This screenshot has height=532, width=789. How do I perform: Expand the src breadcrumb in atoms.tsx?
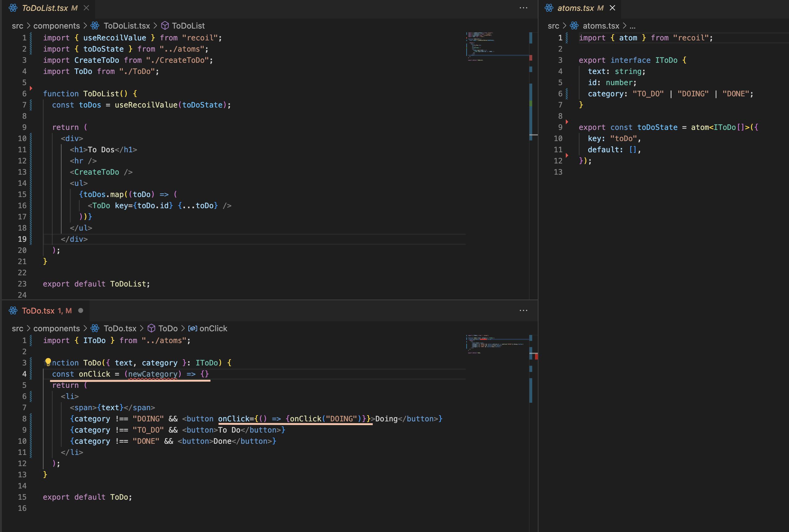point(553,26)
